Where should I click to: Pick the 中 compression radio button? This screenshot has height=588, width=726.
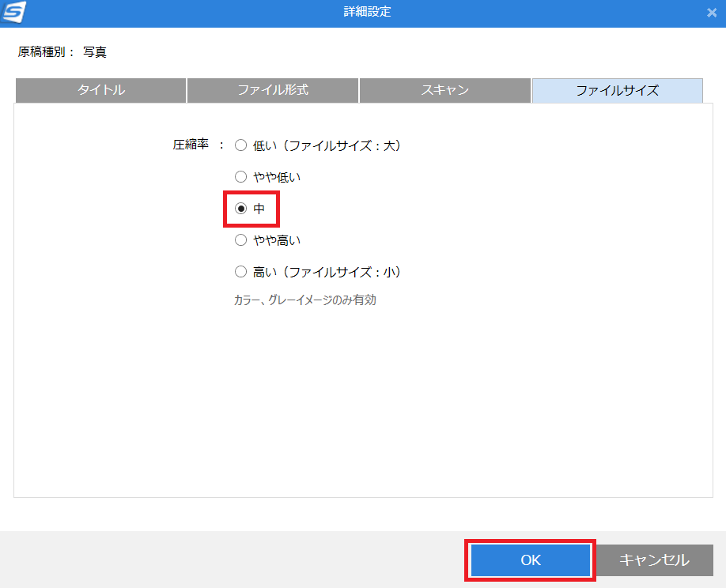tap(240, 209)
